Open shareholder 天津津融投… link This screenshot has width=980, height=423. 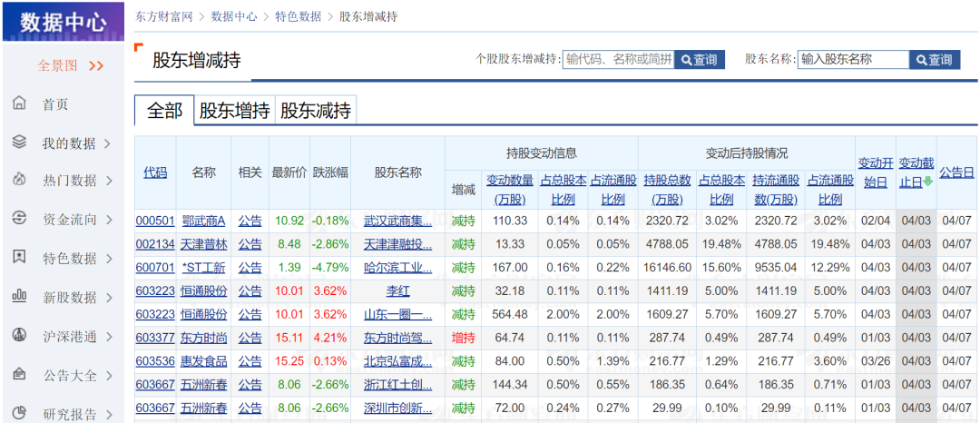pyautogui.click(x=398, y=243)
